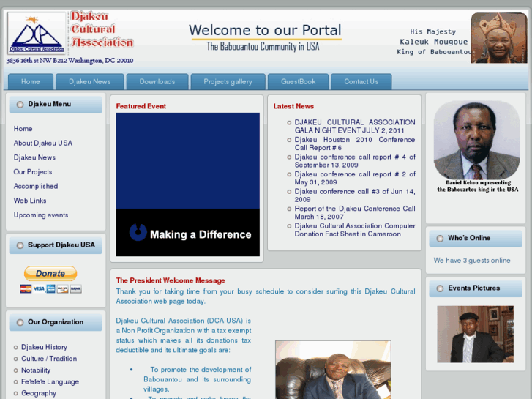Open Djakeu News in sidebar menu
The height and width of the screenshot is (399, 532).
point(34,157)
